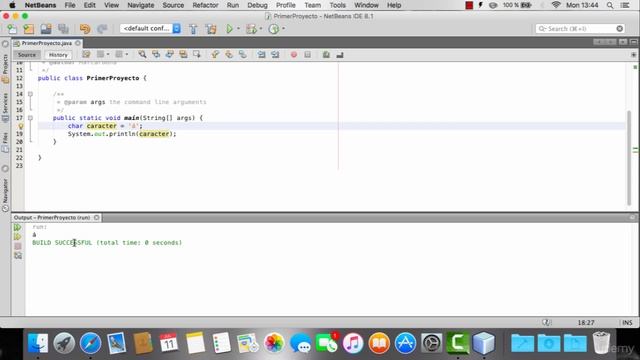Toggle Rectangular Selection icon
The image size is (640, 360).
click(197, 54)
